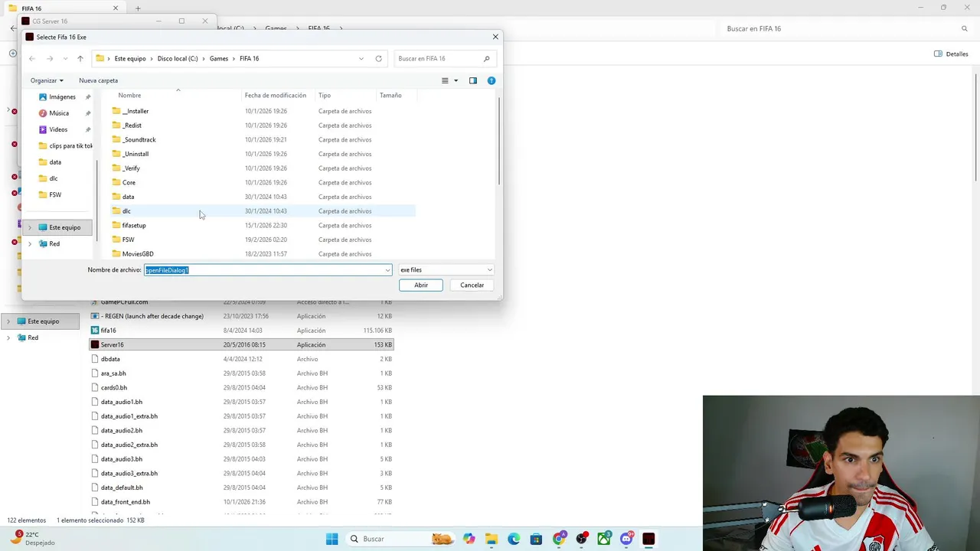Select Imágenes in dialog sidebar
The height and width of the screenshot is (551, 980).
[x=62, y=97]
